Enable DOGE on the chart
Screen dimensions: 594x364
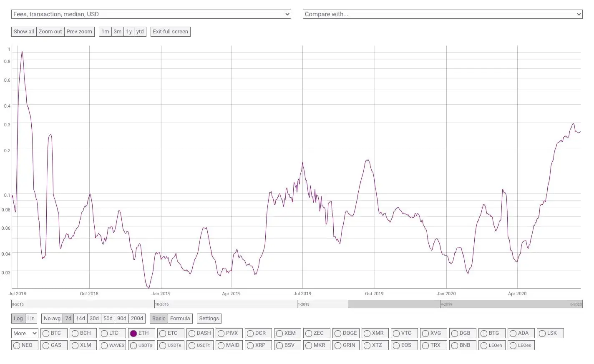point(338,333)
